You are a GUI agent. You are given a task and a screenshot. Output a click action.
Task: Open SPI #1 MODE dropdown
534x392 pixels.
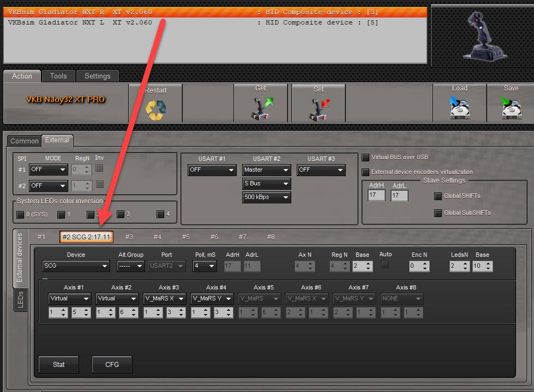(x=49, y=170)
